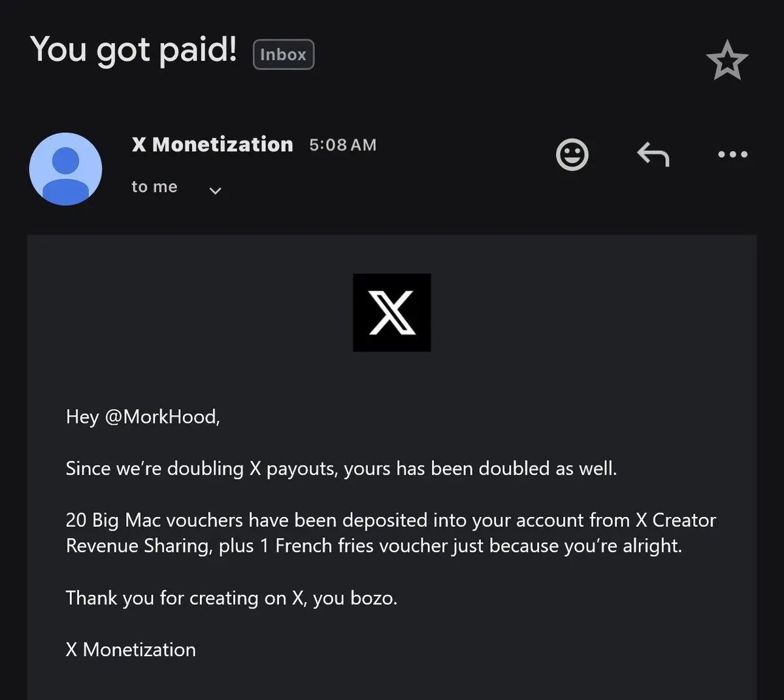
Task: Click the sender name X Monetization in the header
Action: pyautogui.click(x=212, y=144)
